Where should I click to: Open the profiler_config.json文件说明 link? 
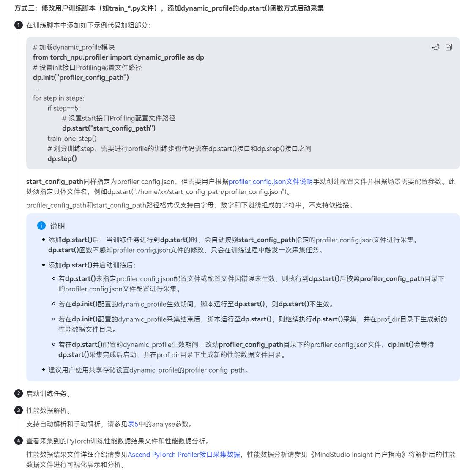pos(271,182)
